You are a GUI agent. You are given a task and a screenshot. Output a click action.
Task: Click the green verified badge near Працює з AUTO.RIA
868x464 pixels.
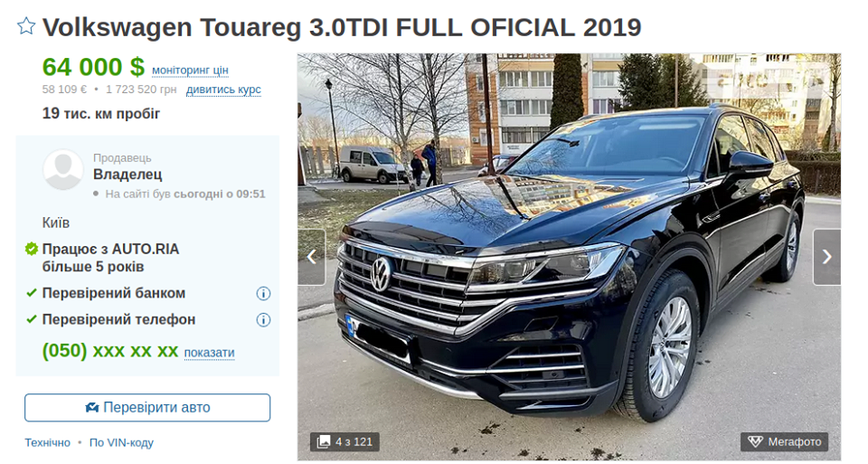[x=32, y=249]
